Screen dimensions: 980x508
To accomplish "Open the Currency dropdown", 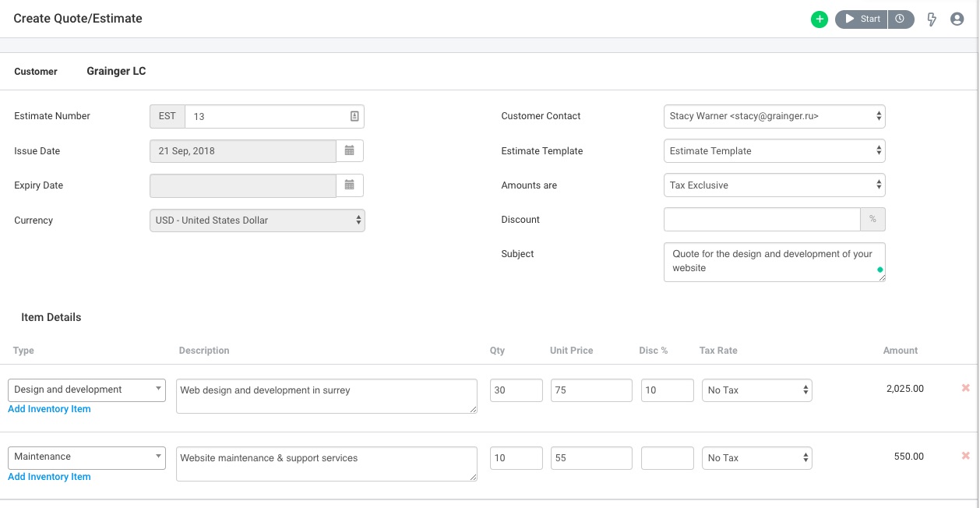I will click(x=257, y=220).
